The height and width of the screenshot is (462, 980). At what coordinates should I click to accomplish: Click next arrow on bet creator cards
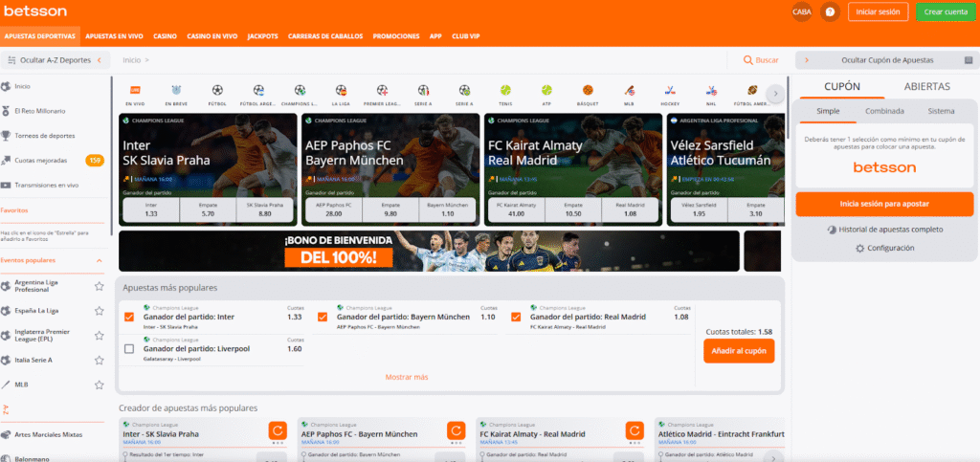[774, 457]
